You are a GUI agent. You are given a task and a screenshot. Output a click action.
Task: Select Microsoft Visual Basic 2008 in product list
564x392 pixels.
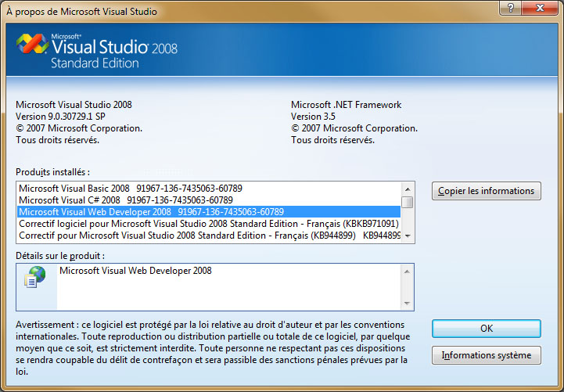[x=209, y=189]
